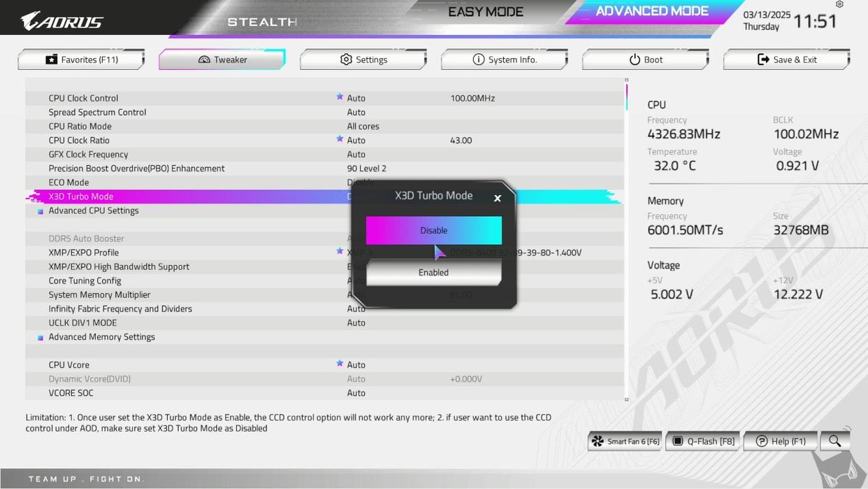
Task: Click the star beside XMP/EXPO Profile
Action: pos(340,251)
